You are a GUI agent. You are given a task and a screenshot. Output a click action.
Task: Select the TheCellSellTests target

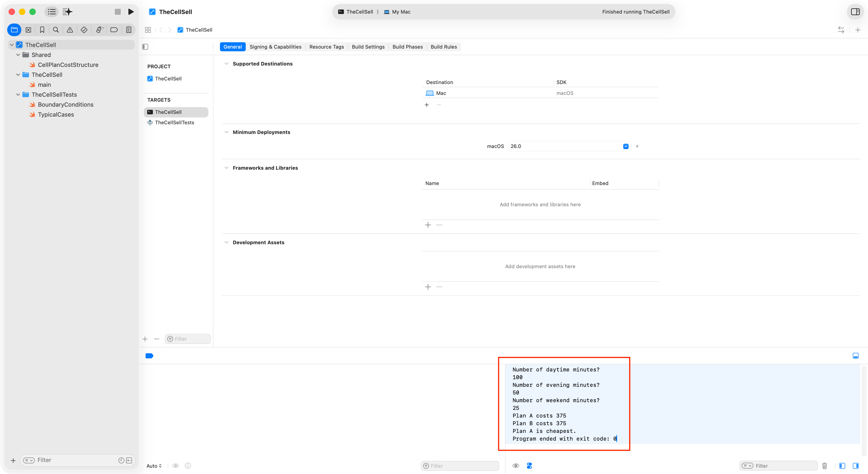click(x=174, y=123)
